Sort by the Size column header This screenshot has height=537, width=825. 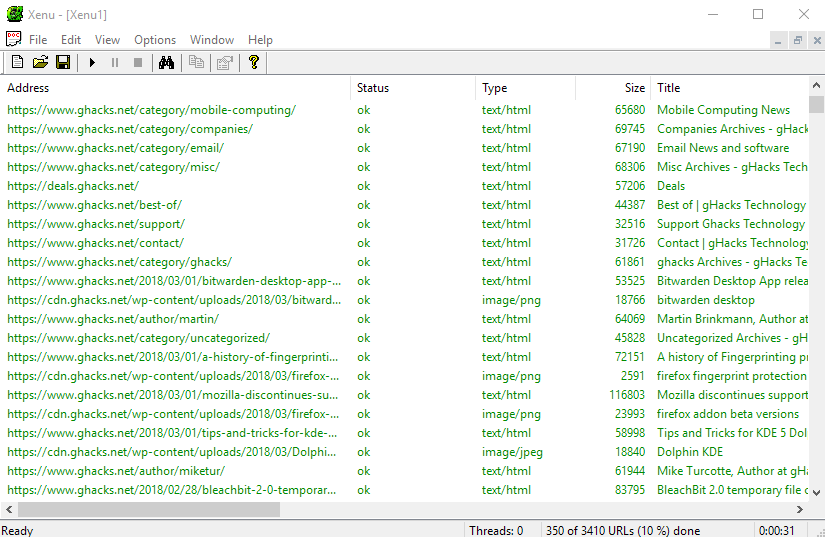pyautogui.click(x=613, y=88)
